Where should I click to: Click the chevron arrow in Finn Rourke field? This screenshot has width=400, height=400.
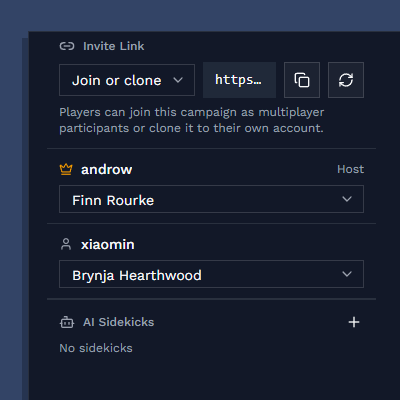tap(347, 199)
